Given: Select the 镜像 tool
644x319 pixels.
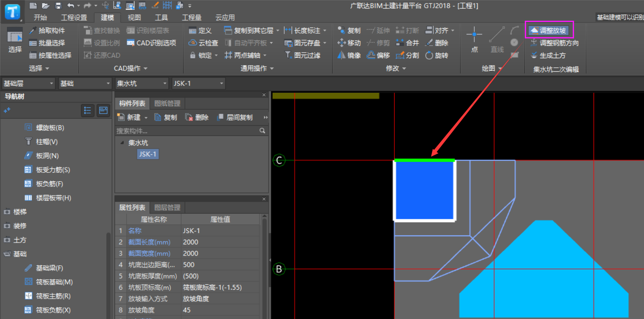Looking at the screenshot, I should click(x=349, y=55).
